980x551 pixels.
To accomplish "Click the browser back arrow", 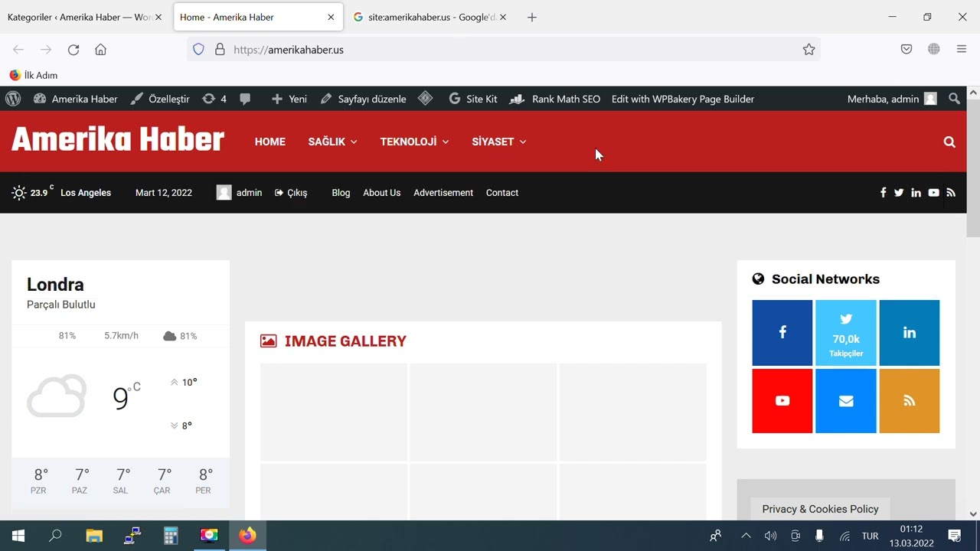I will click(x=18, y=49).
